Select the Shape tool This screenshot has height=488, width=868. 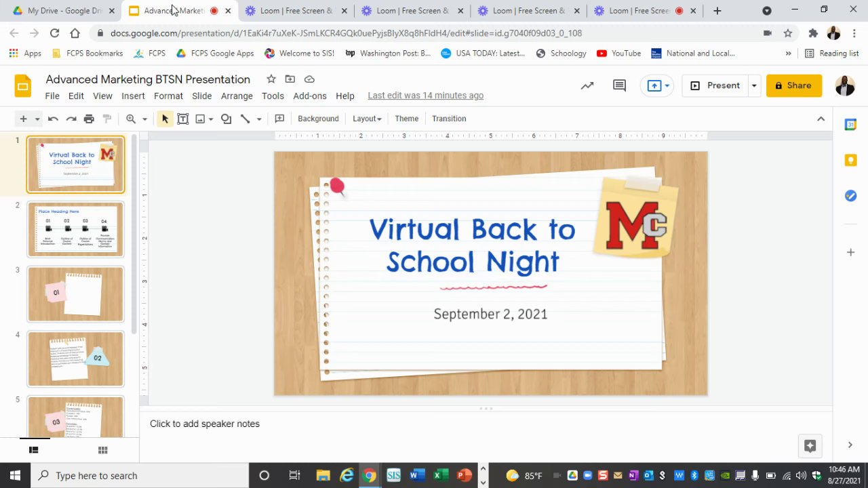[226, 119]
